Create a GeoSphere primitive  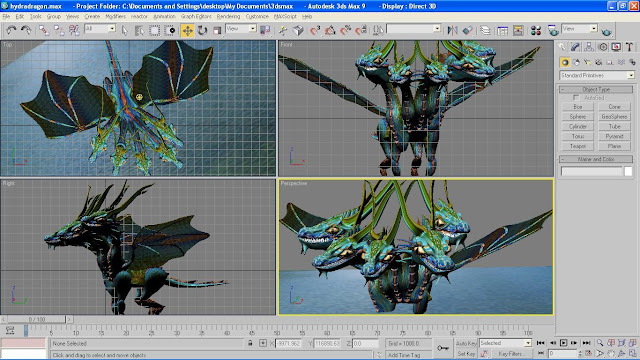614,117
